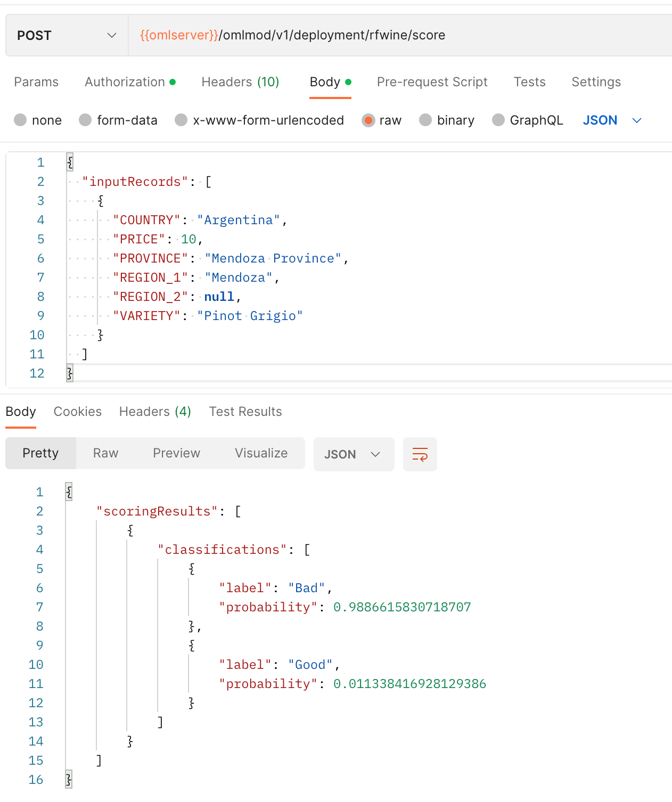Click the Visualize response view
Screen dimensions: 672x802
[261, 453]
